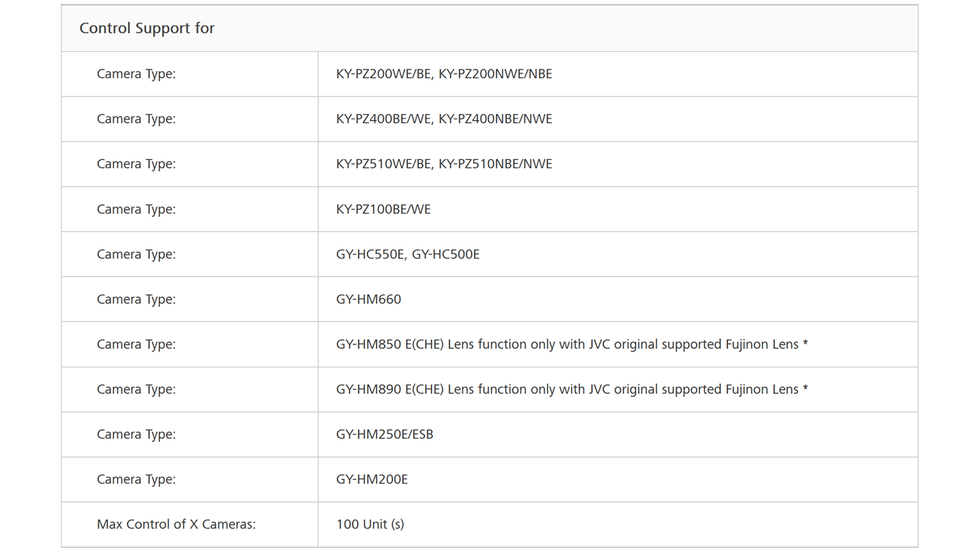Select the Camera Type label beside GY-HM200E
The height and width of the screenshot is (551, 980).
[x=136, y=480]
